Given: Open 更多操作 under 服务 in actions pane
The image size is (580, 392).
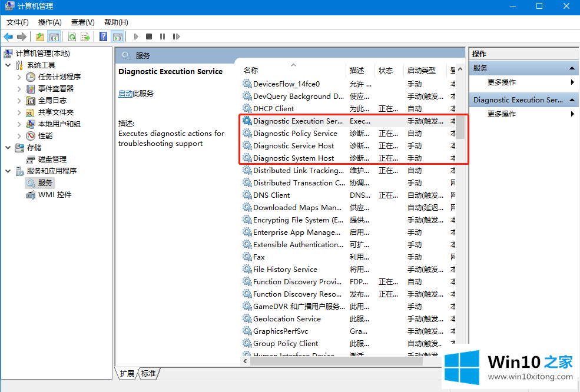Looking at the screenshot, I should coord(502,82).
